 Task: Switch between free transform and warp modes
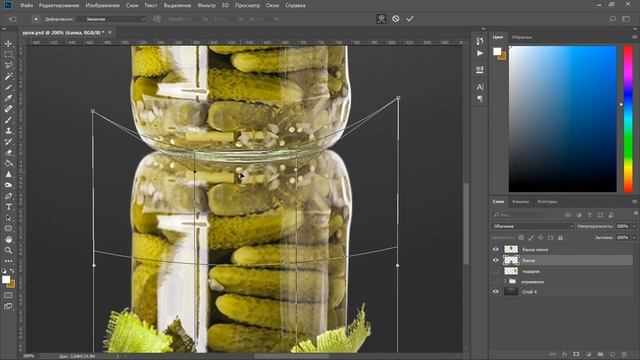pos(381,19)
